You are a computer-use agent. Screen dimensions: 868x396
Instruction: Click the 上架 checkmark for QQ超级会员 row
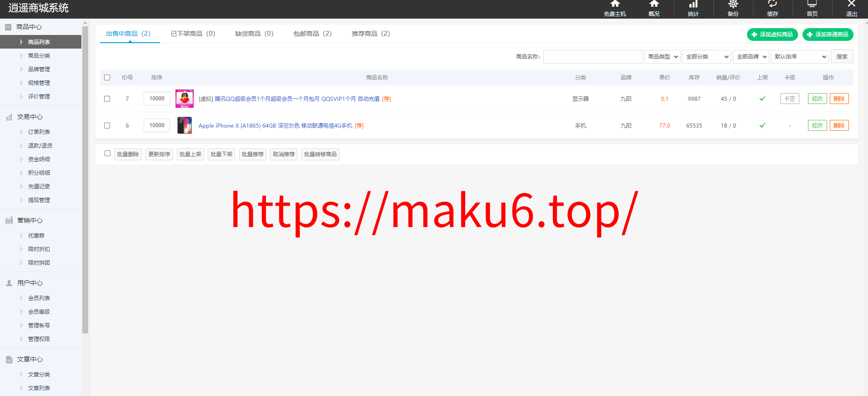pos(763,99)
